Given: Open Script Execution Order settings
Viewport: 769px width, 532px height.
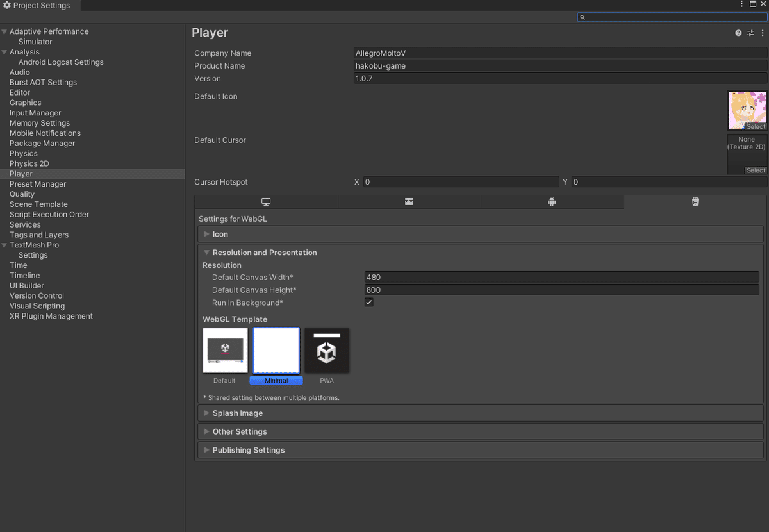Looking at the screenshot, I should point(49,215).
